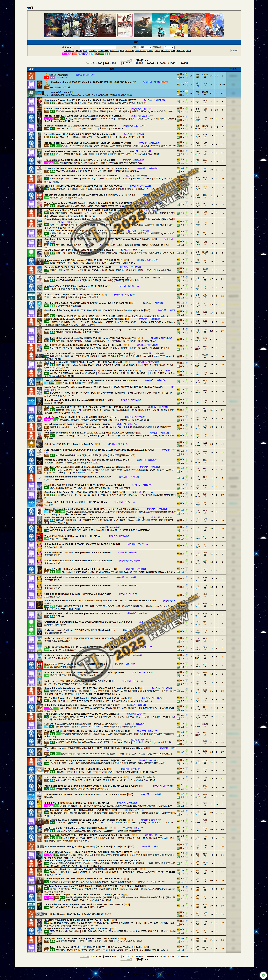Click the movie category icon beside Bounty Hunter 10bit DV DDP
Viewport: 268px width, 980px height.
(31, 118)
